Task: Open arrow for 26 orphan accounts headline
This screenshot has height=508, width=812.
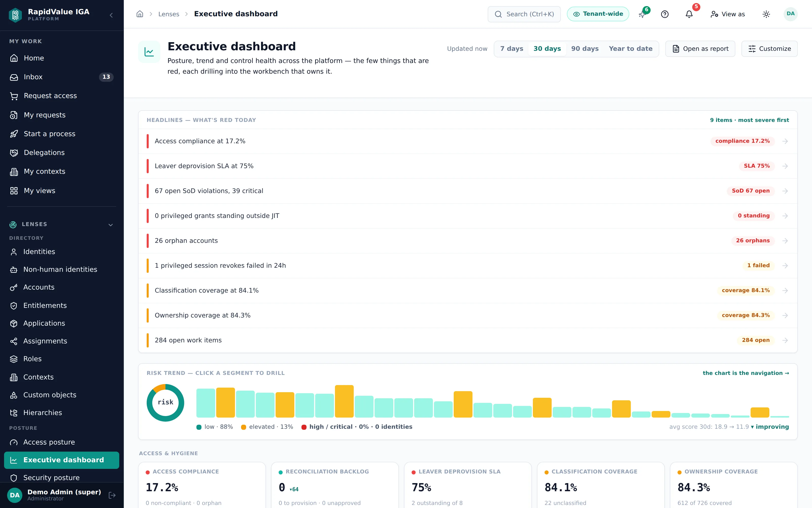Action: pyautogui.click(x=785, y=241)
